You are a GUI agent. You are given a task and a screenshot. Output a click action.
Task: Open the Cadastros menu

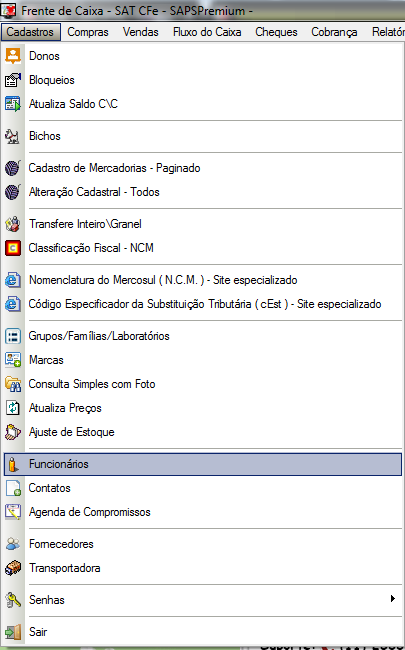click(30, 32)
